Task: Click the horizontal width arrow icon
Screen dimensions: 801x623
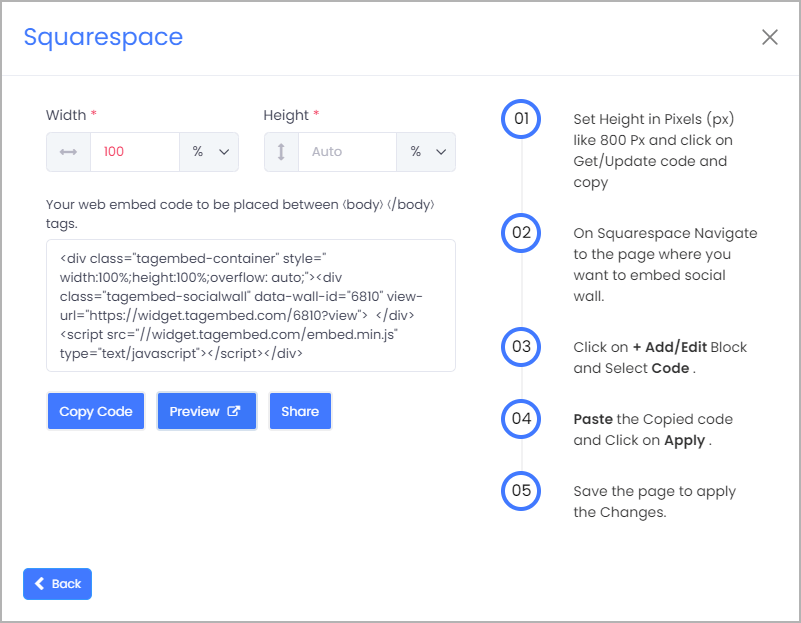Action: click(68, 152)
